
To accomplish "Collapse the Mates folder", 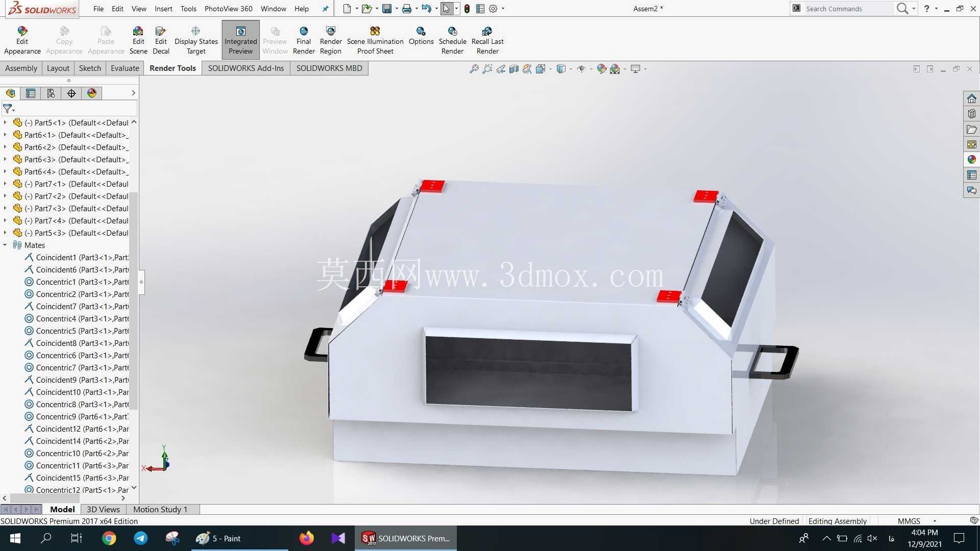I will point(5,245).
